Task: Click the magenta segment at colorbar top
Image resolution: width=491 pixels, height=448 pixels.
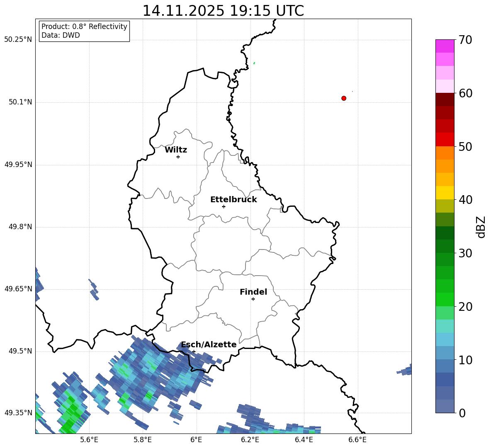Action: [x=445, y=46]
